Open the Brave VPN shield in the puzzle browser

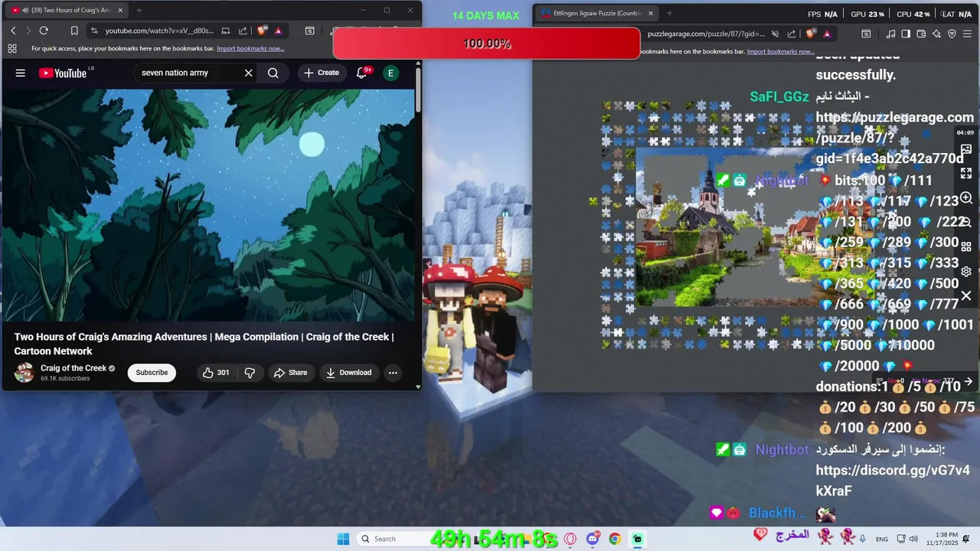[952, 34]
